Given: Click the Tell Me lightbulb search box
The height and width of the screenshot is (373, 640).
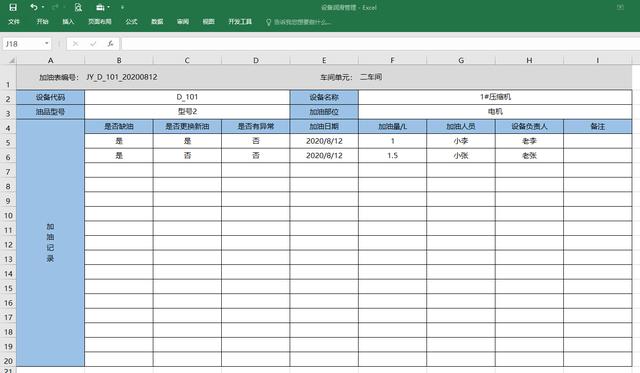Looking at the screenshot, I should (x=298, y=22).
